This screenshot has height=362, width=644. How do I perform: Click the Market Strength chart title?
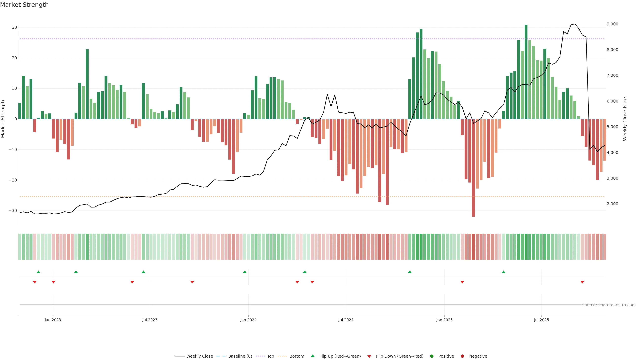point(24,5)
